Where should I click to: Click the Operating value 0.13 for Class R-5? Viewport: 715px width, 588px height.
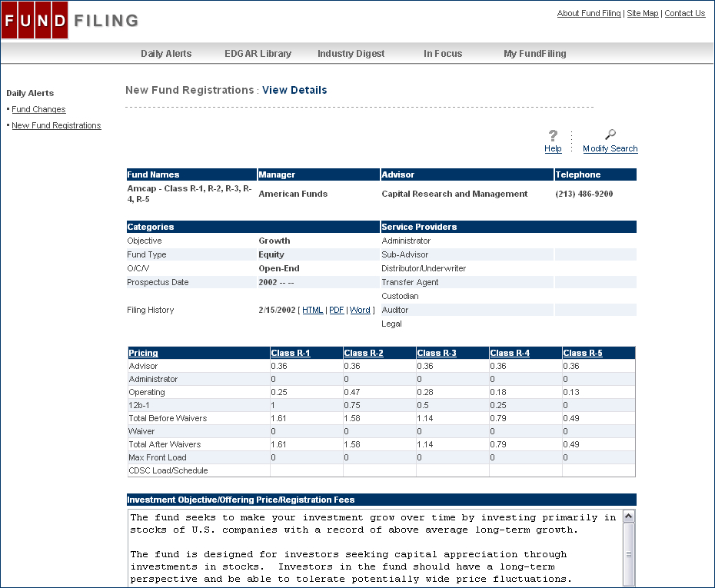pos(571,392)
